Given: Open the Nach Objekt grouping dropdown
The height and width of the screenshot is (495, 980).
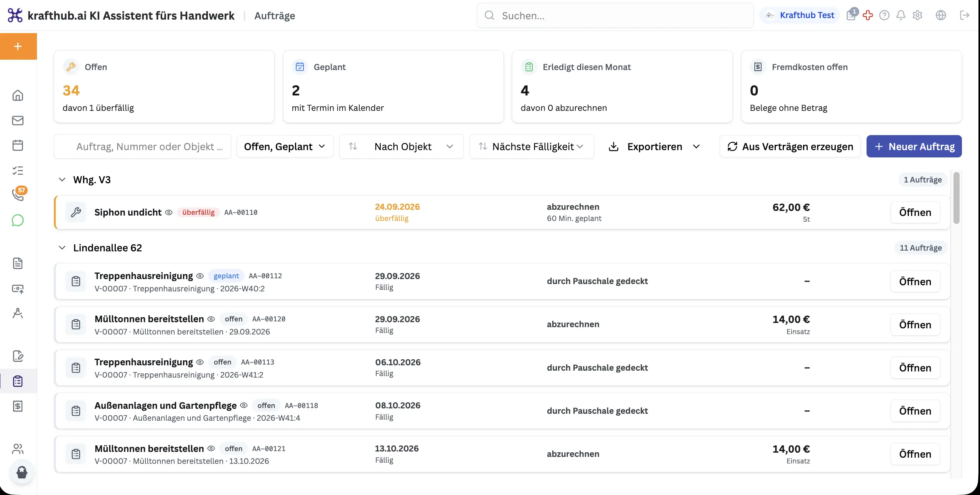Looking at the screenshot, I should tap(401, 146).
